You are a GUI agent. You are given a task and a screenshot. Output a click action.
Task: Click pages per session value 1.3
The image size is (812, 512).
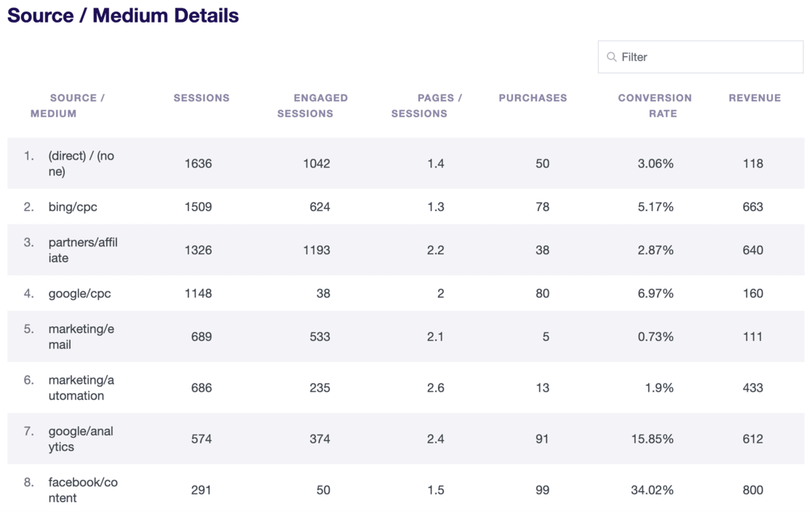[x=436, y=207]
